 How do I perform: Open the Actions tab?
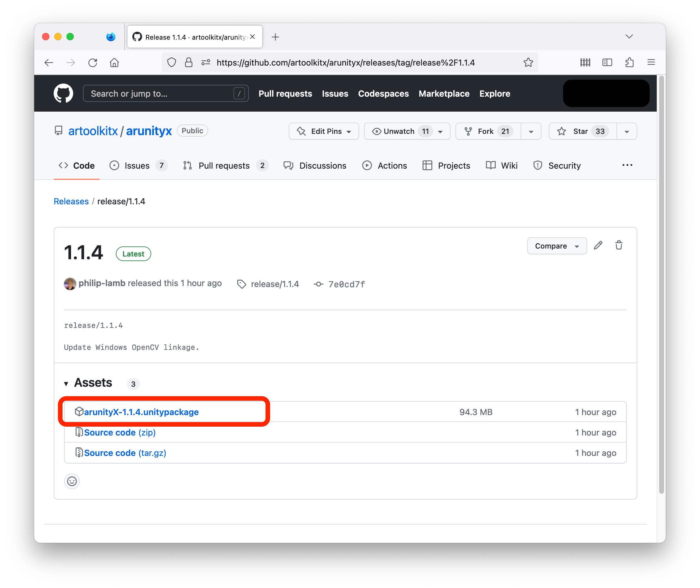pos(385,165)
